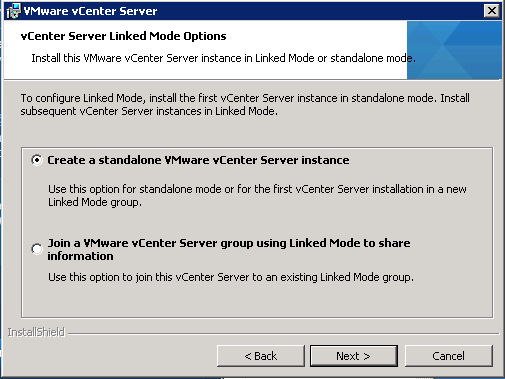Click the word 'information' in the join option
The image size is (505, 379).
80,256
